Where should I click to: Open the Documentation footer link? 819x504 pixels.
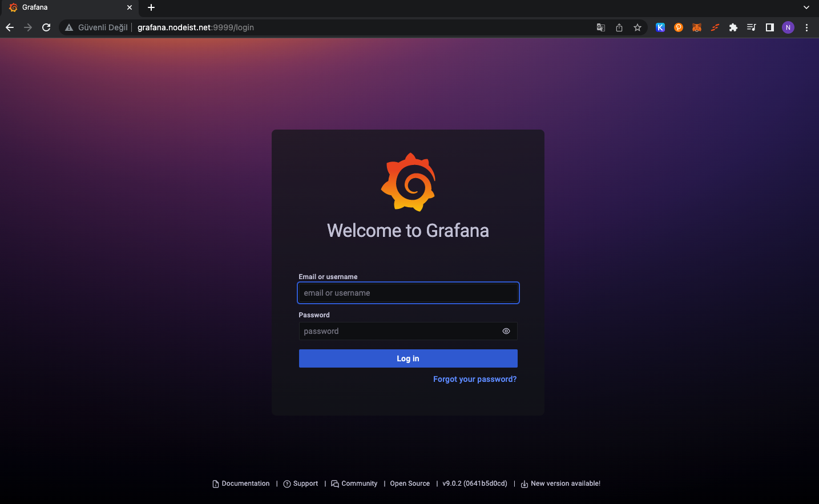[241, 483]
